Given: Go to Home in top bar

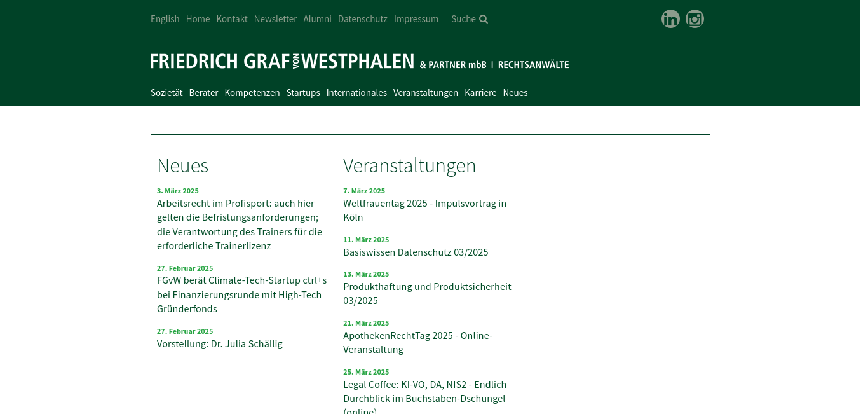Looking at the screenshot, I should pyautogui.click(x=198, y=19).
